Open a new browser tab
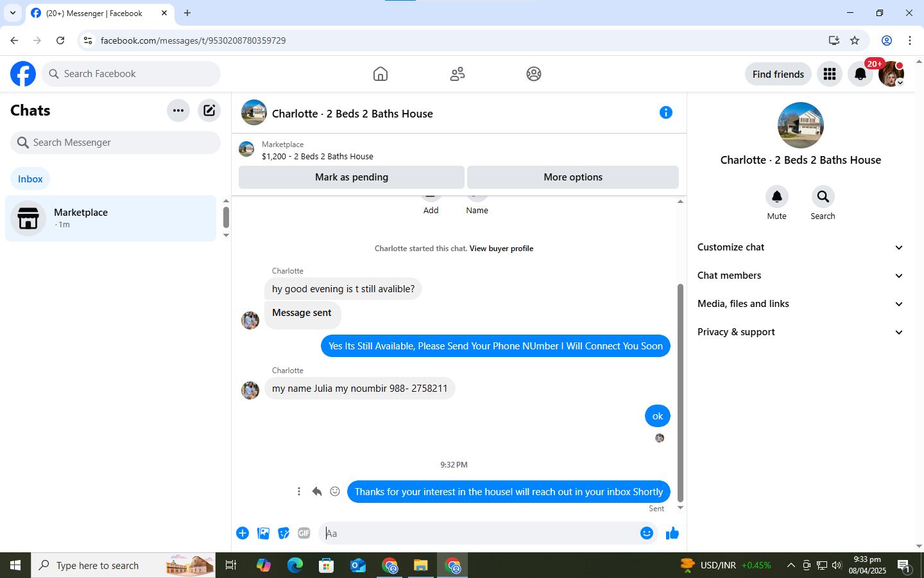The image size is (924, 578). (187, 13)
